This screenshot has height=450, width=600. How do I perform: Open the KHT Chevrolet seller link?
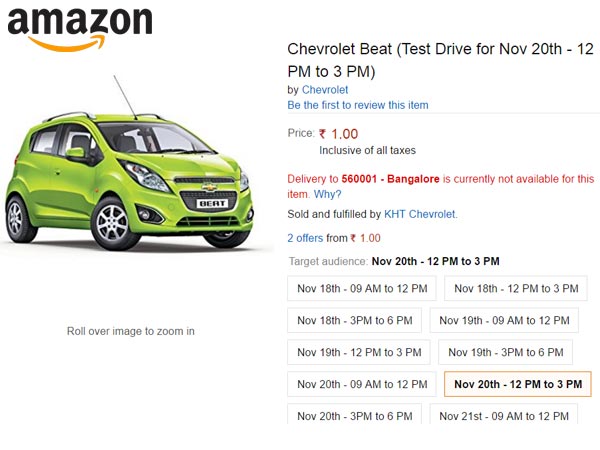click(421, 214)
